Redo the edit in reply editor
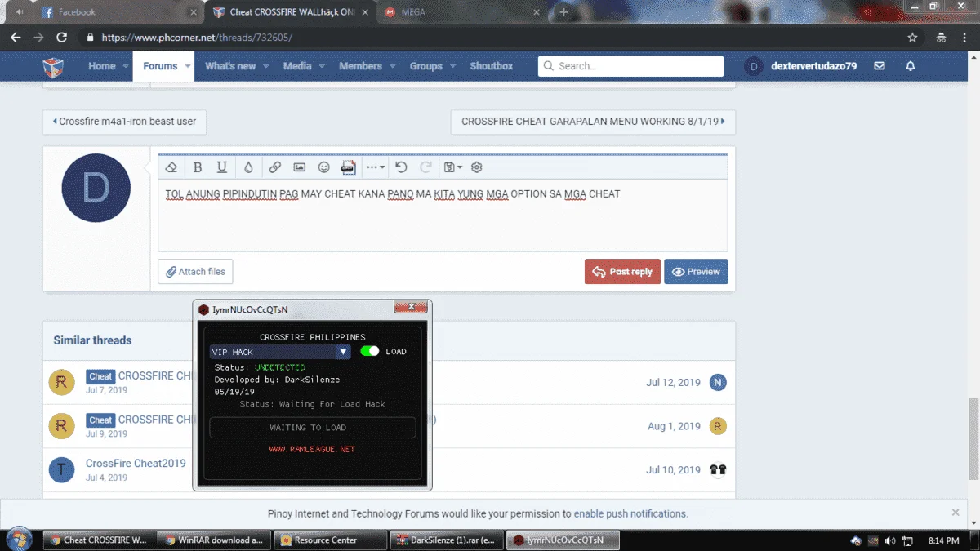The image size is (980, 551). pyautogui.click(x=425, y=167)
